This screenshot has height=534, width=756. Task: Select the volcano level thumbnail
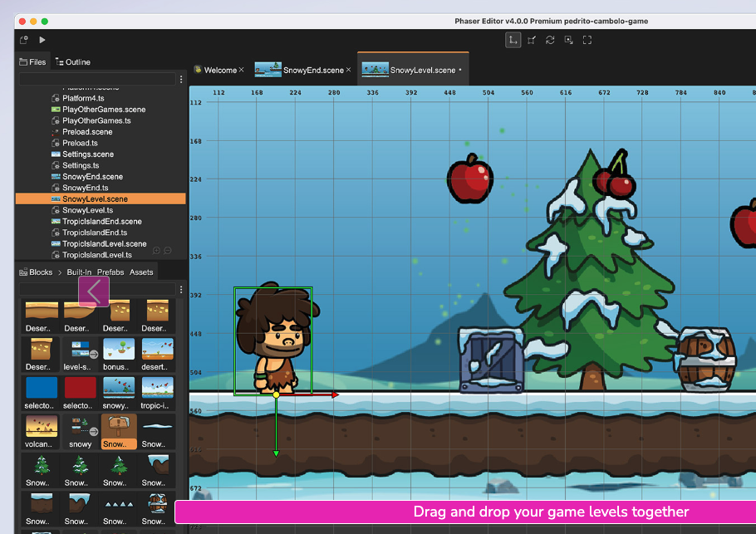click(x=40, y=428)
